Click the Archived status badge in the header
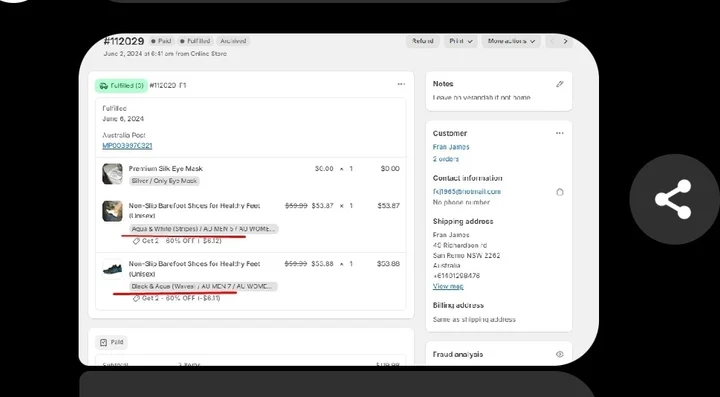Screen dimensions: 720x397 coord(233,41)
